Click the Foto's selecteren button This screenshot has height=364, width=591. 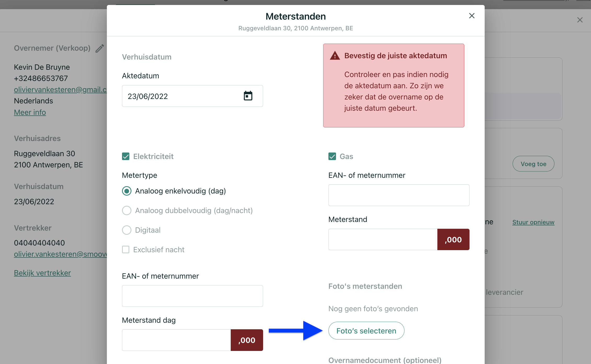pos(366,331)
